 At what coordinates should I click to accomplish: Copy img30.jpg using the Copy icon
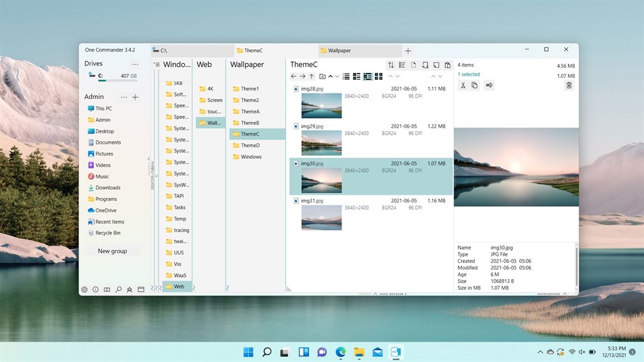pos(475,85)
